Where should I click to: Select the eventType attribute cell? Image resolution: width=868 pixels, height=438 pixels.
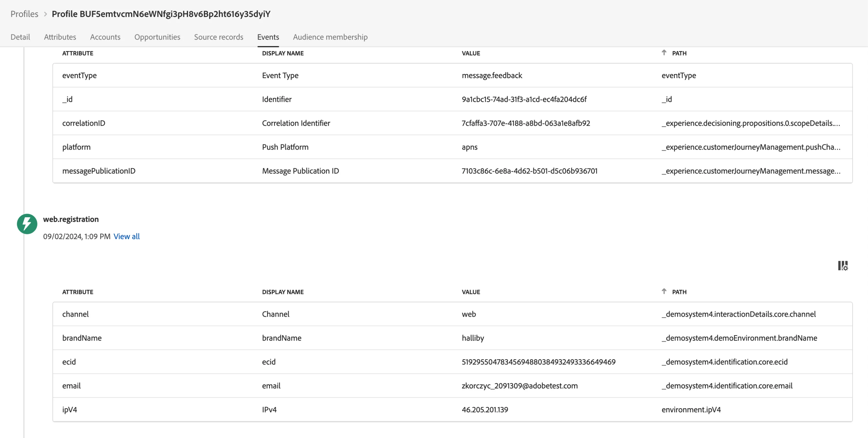tap(79, 75)
